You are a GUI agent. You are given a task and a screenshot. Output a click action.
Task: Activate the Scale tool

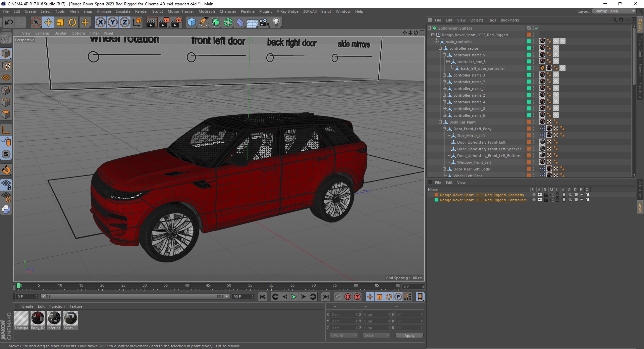tap(60, 22)
